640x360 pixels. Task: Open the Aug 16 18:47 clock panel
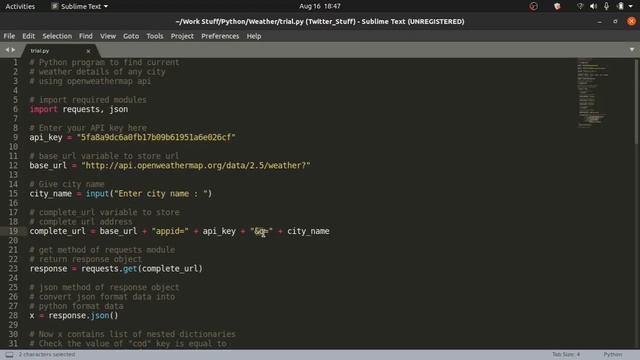tap(320, 6)
